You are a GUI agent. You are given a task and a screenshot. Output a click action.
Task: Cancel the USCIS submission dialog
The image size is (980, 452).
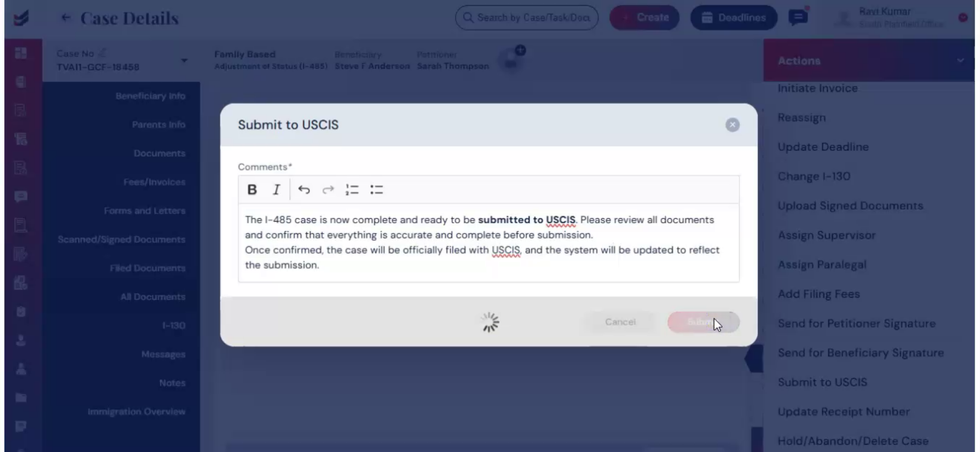[620, 322]
